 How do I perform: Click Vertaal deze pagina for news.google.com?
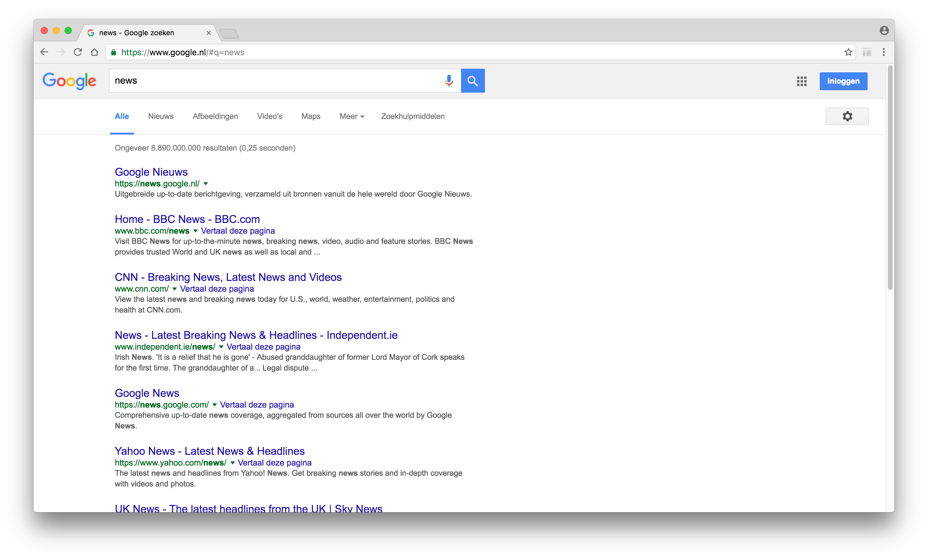[x=257, y=405]
